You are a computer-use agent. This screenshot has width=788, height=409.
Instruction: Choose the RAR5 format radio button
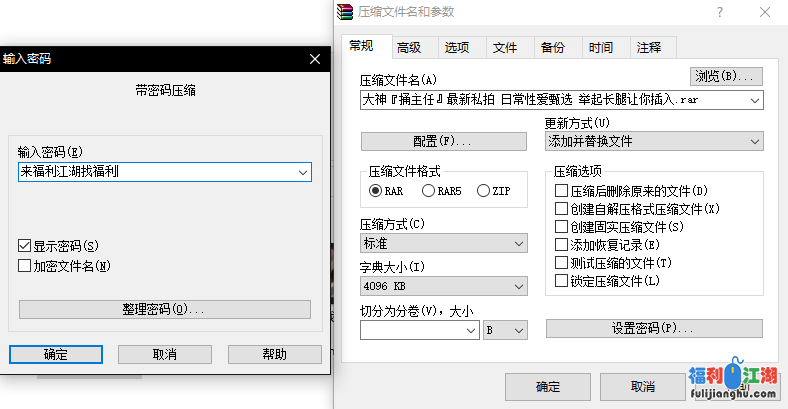coord(429,191)
